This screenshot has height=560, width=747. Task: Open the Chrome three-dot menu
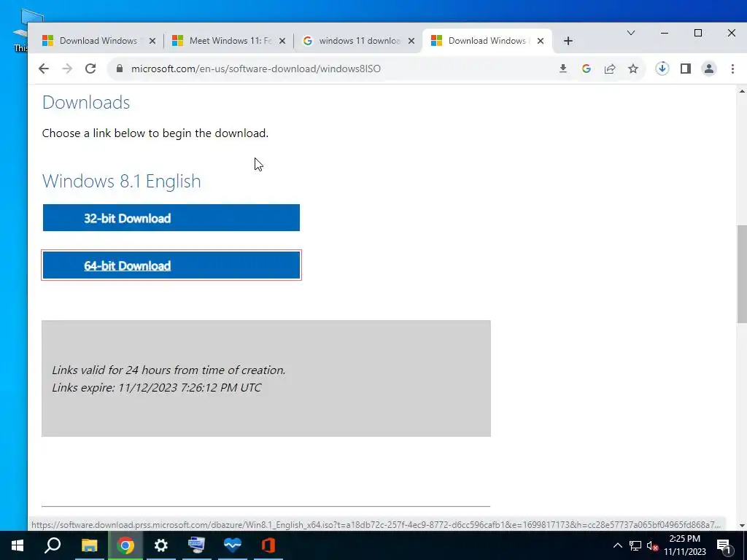click(x=732, y=69)
